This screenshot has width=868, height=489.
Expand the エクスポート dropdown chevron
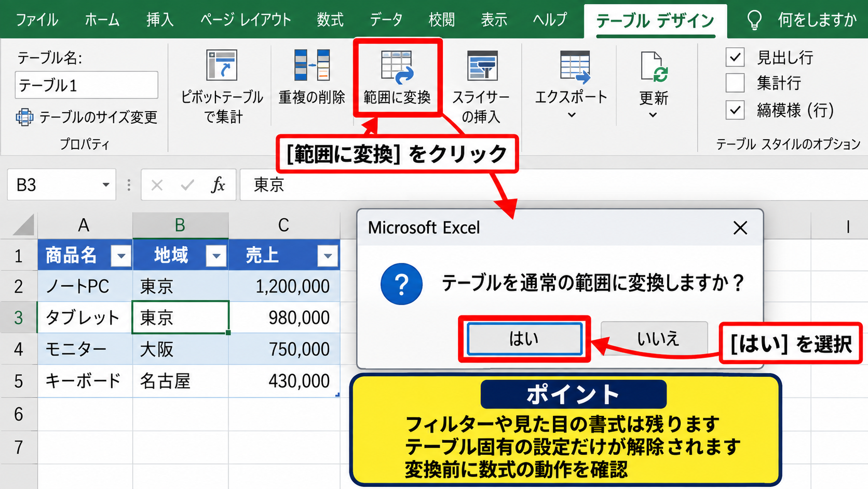[572, 115]
